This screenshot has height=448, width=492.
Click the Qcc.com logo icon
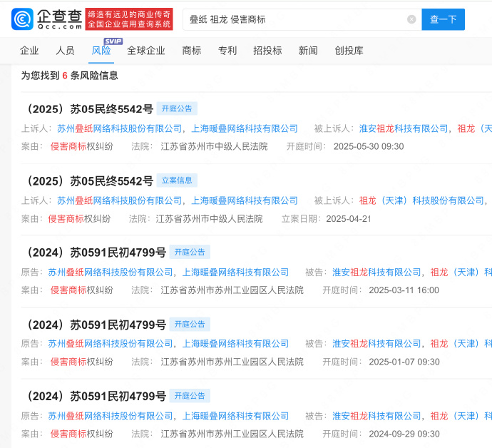pos(22,19)
